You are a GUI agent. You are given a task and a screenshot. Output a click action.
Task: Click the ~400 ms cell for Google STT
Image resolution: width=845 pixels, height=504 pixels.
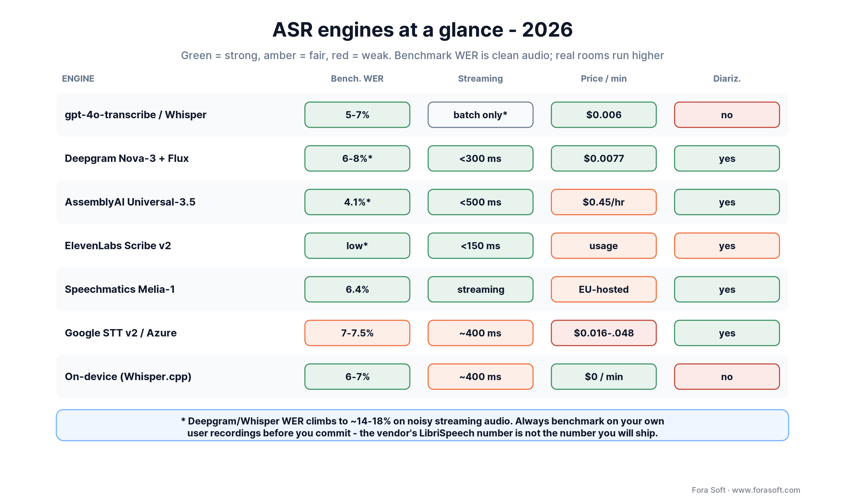(x=481, y=333)
